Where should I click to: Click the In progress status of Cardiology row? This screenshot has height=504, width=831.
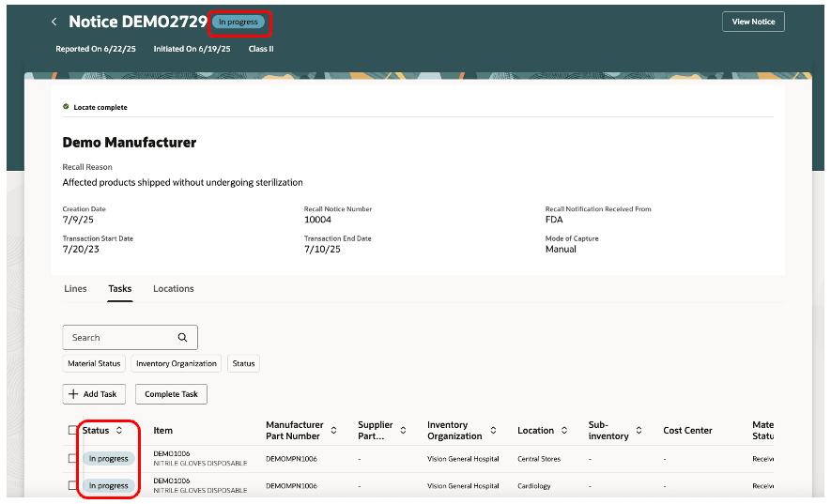109,486
